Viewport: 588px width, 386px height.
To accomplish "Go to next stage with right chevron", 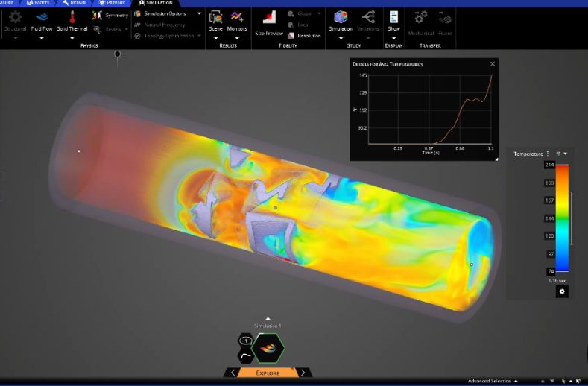I will (303, 373).
